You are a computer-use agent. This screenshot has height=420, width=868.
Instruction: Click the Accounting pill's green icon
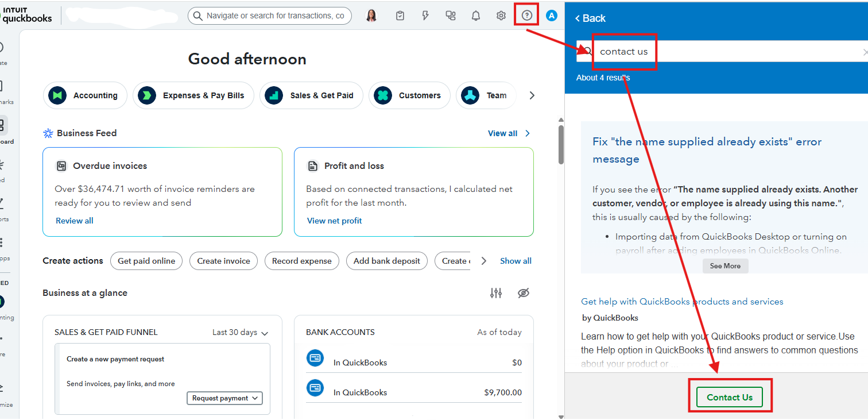click(57, 95)
